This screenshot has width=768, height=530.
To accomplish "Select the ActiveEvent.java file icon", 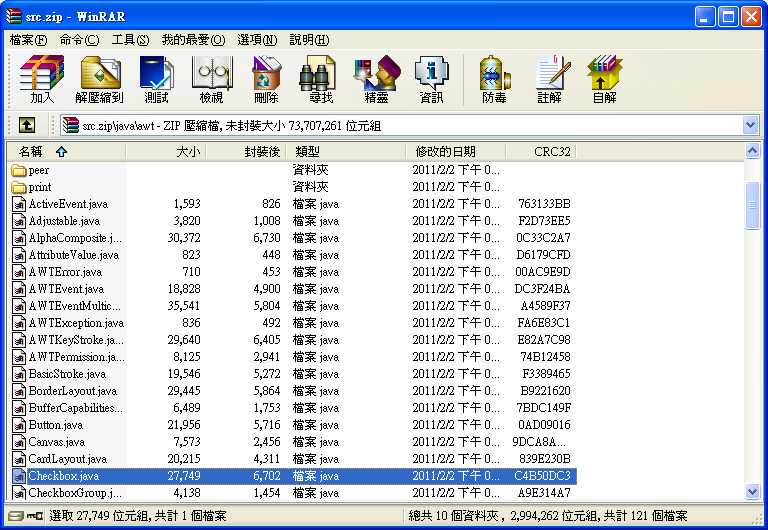I will pos(19,204).
